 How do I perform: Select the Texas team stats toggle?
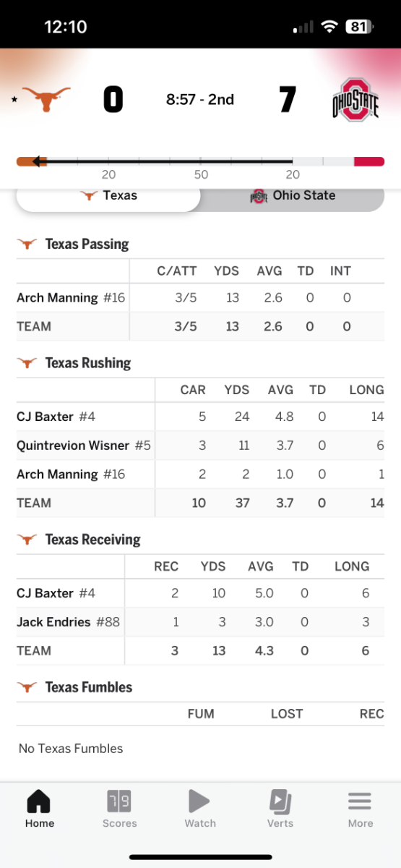(x=108, y=196)
